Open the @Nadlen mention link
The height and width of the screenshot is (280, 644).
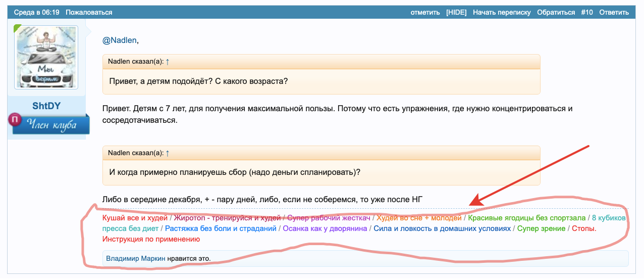tap(119, 40)
